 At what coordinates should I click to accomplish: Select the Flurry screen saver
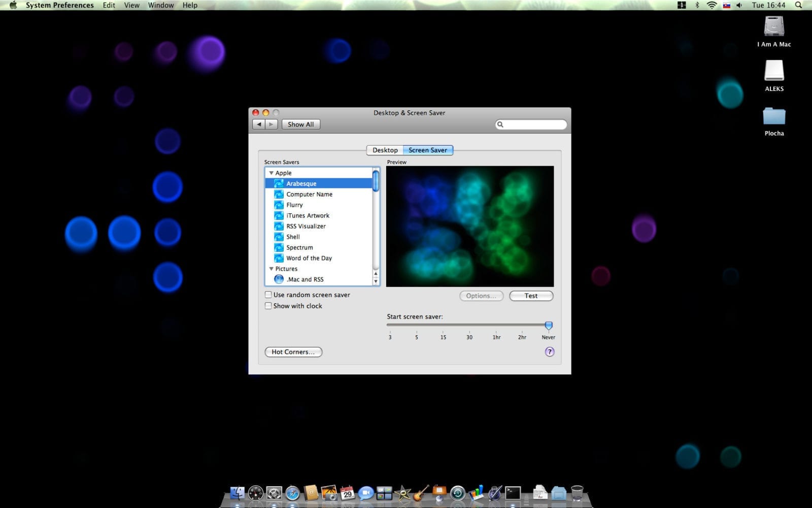point(294,205)
